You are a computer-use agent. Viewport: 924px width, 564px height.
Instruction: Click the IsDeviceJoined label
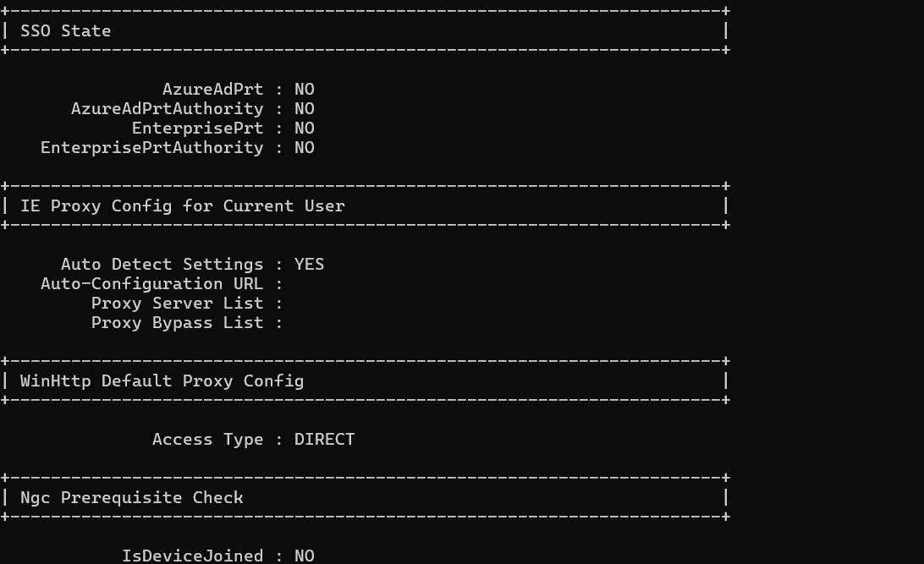(x=193, y=556)
